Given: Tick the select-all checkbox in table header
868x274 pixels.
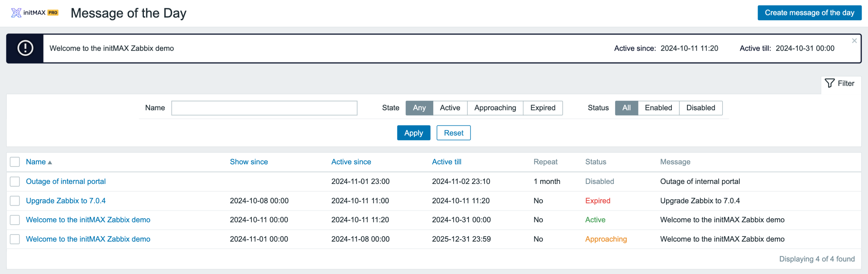Looking at the screenshot, I should (x=15, y=162).
